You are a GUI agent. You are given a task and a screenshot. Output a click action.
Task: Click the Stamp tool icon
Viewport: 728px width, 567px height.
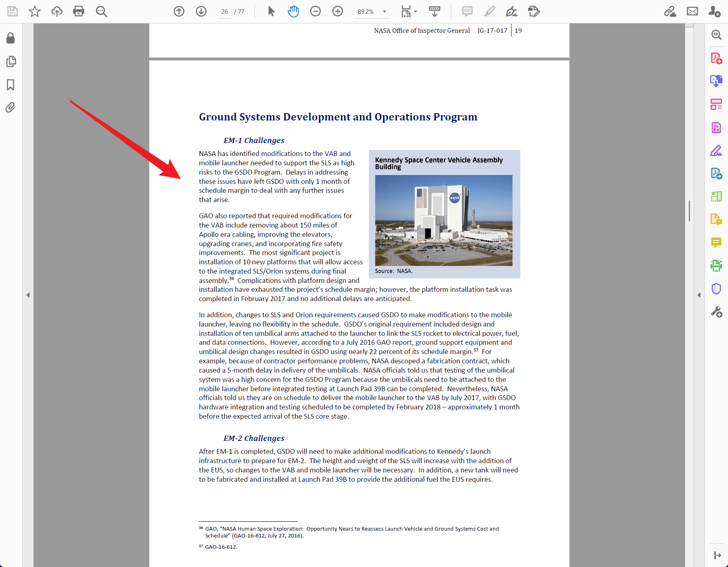[x=534, y=11]
